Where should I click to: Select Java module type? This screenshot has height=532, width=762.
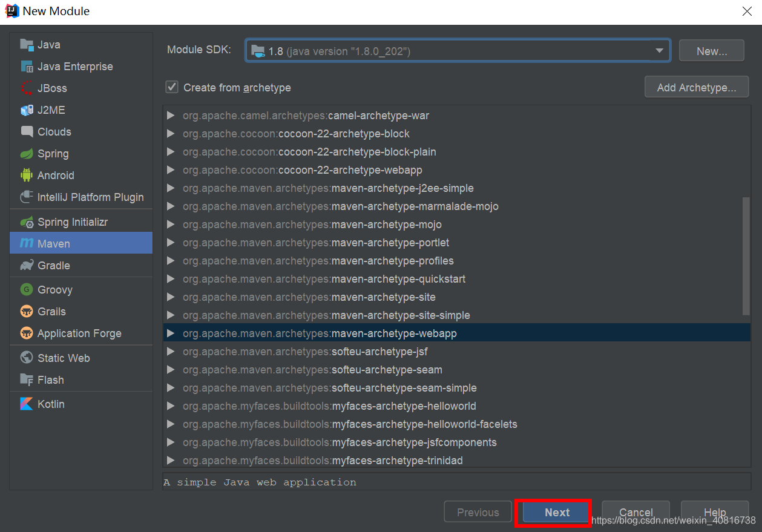click(x=81, y=45)
